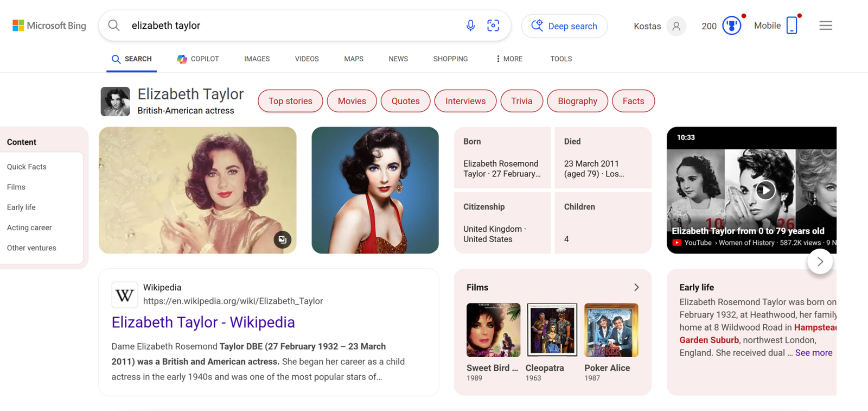
Task: Expand the Films section chevron
Action: pyautogui.click(x=636, y=287)
